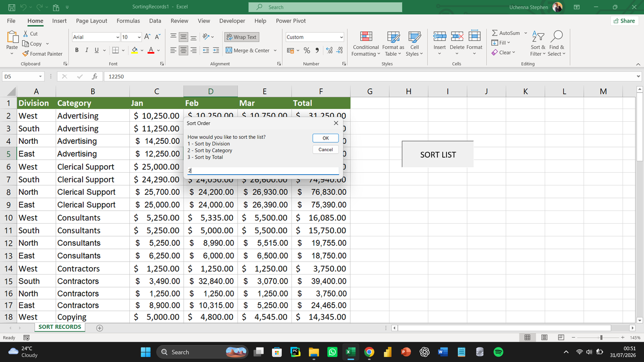Confirm Sort Order dialog with OK

pyautogui.click(x=326, y=138)
